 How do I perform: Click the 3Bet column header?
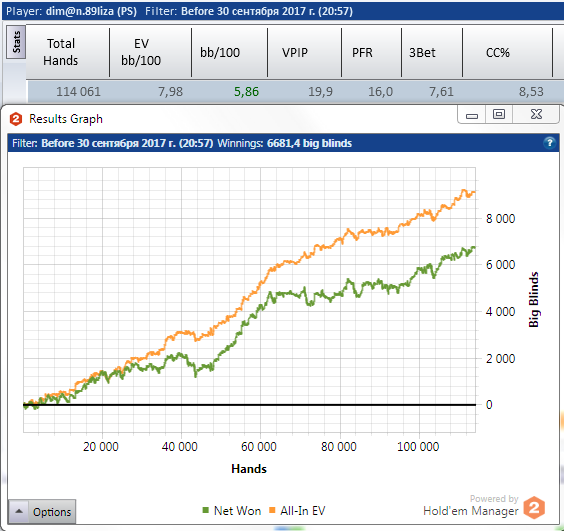[x=432, y=52]
